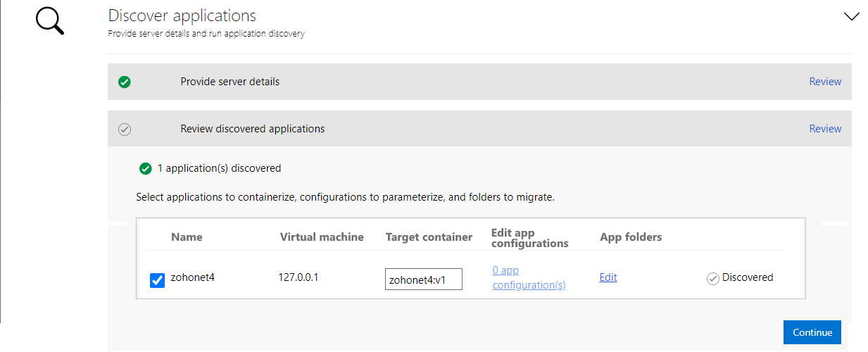Open the 0 app configuration(s) link
868x352 pixels.
pyautogui.click(x=529, y=277)
